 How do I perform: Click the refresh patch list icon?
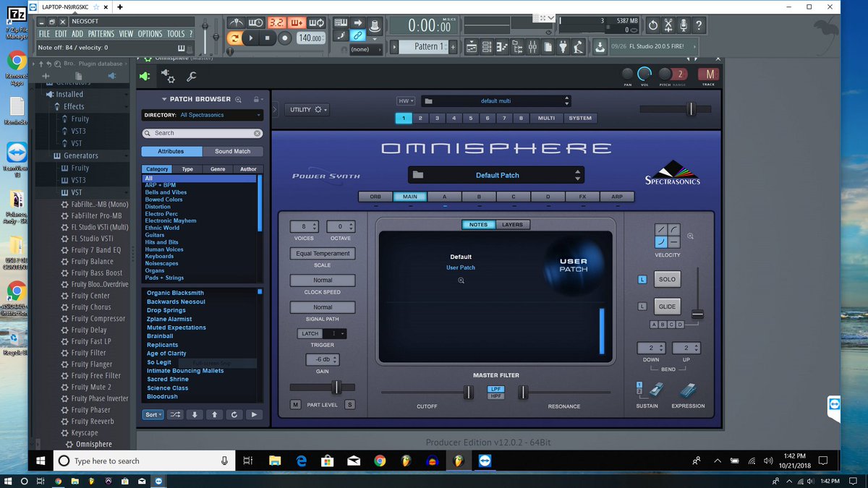234,415
